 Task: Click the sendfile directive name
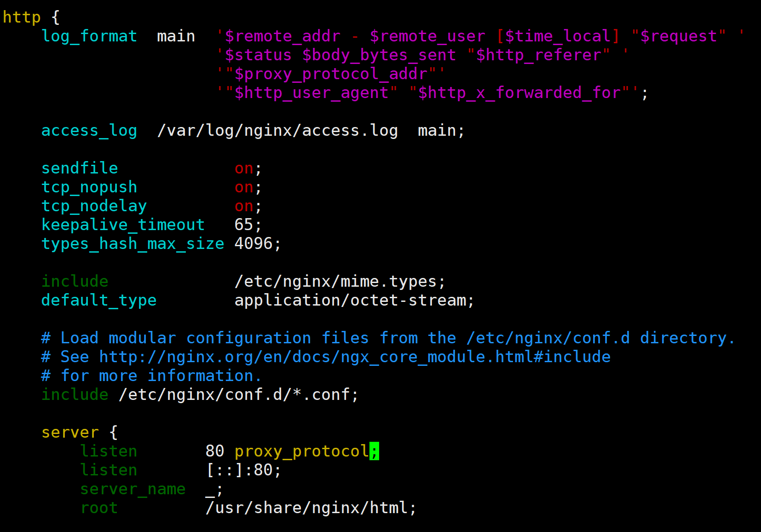pyautogui.click(x=80, y=168)
